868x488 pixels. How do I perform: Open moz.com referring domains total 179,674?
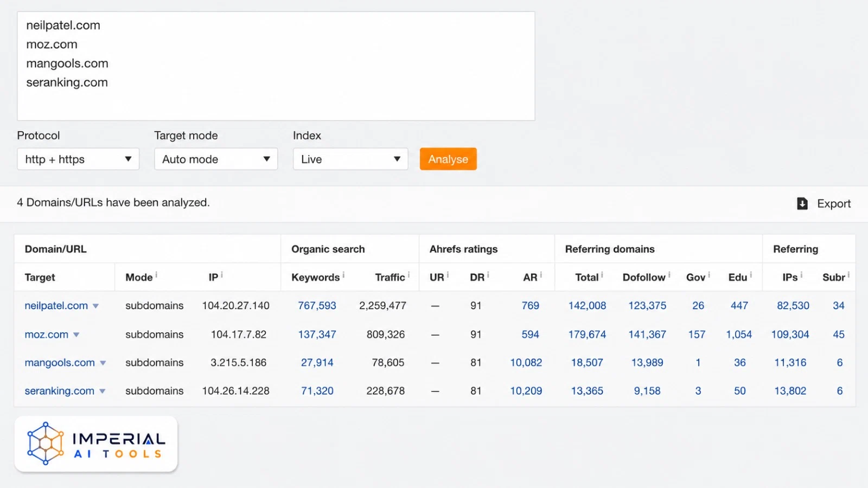(x=587, y=334)
